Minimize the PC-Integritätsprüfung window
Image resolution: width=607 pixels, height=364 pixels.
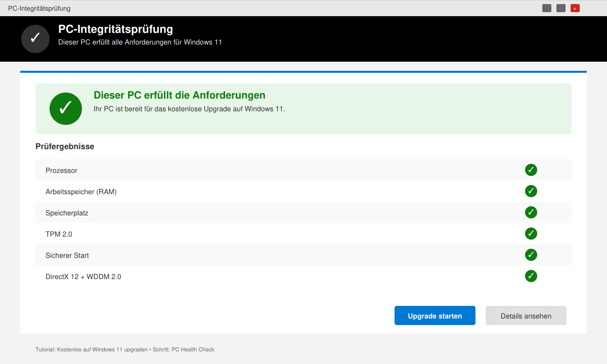pos(547,8)
